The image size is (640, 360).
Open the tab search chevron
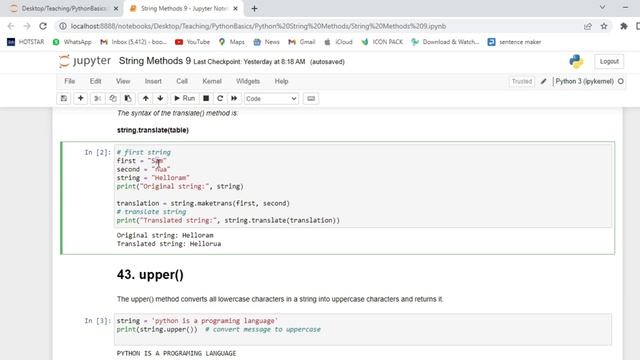[602, 7]
